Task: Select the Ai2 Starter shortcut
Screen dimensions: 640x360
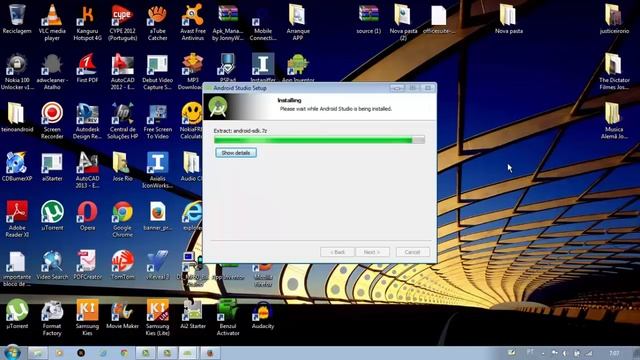Action: point(193,314)
